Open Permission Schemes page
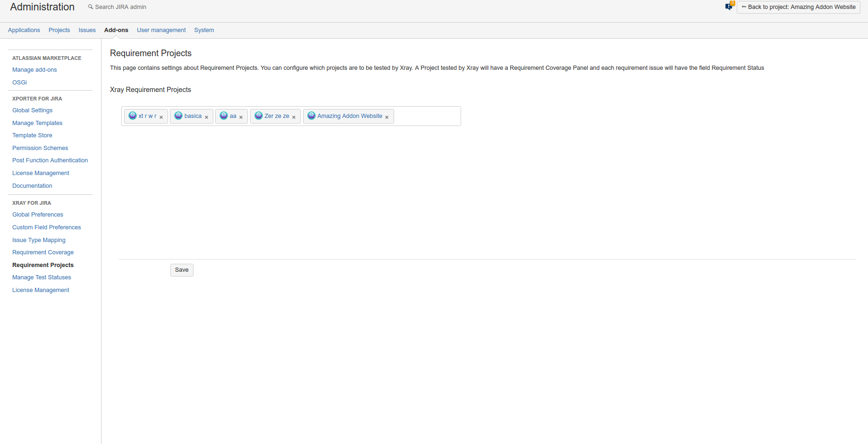The width and height of the screenshot is (868, 444). click(x=40, y=148)
